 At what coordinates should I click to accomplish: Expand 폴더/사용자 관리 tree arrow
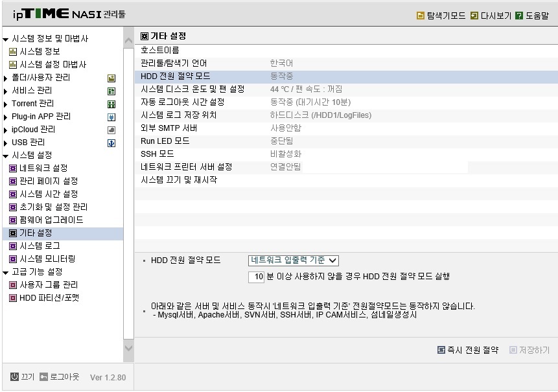click(5, 78)
